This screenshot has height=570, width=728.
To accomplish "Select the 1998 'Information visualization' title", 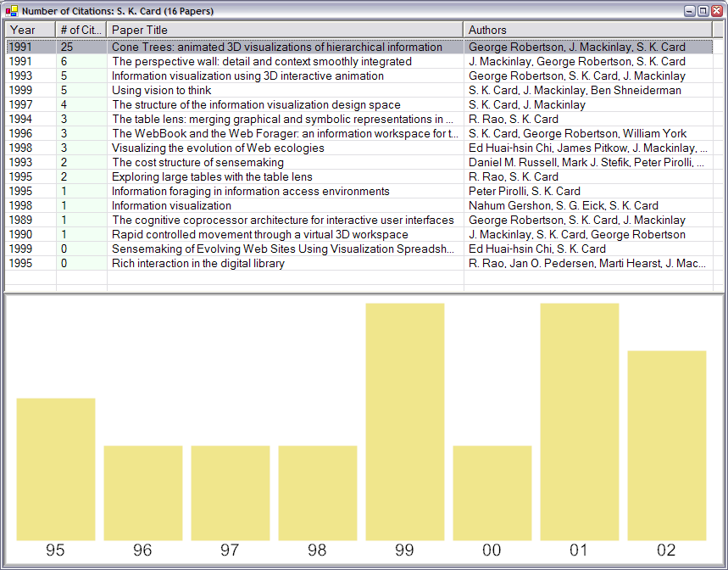I will (x=171, y=205).
